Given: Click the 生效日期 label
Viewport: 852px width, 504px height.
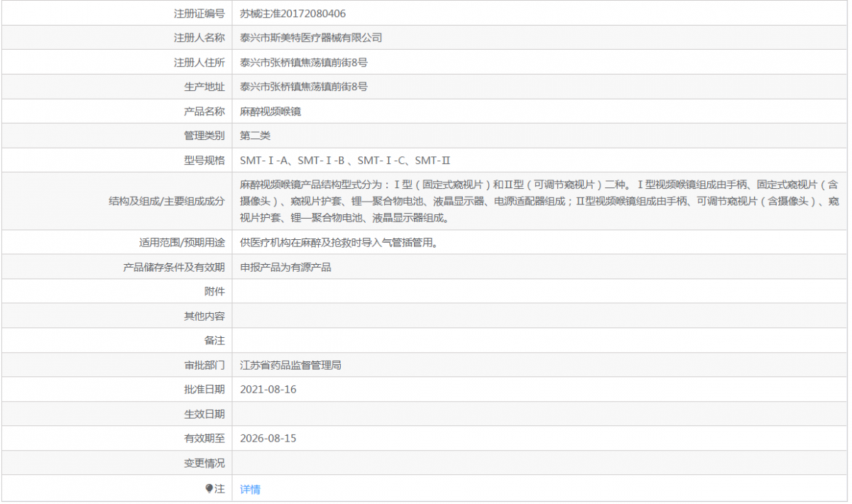Looking at the screenshot, I should [204, 414].
